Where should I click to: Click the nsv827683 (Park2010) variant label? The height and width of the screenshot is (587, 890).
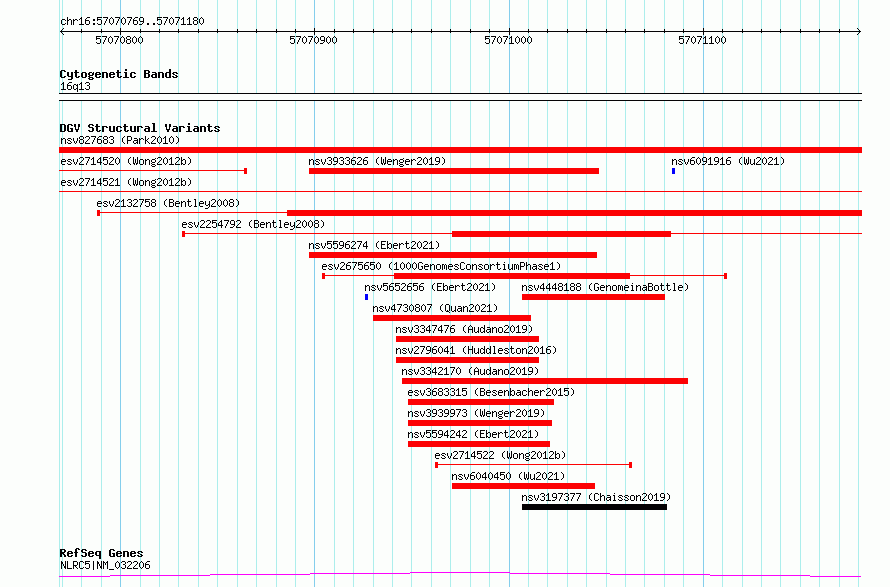coord(120,140)
